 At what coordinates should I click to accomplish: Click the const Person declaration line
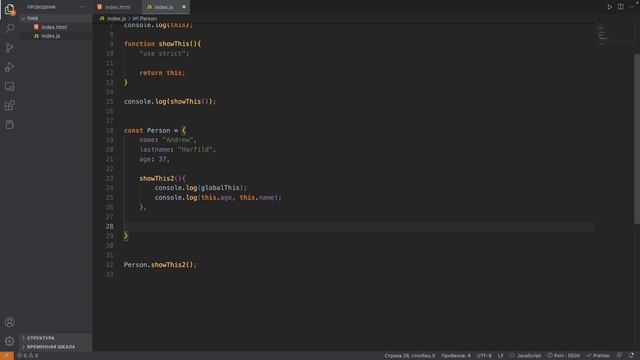tap(155, 130)
